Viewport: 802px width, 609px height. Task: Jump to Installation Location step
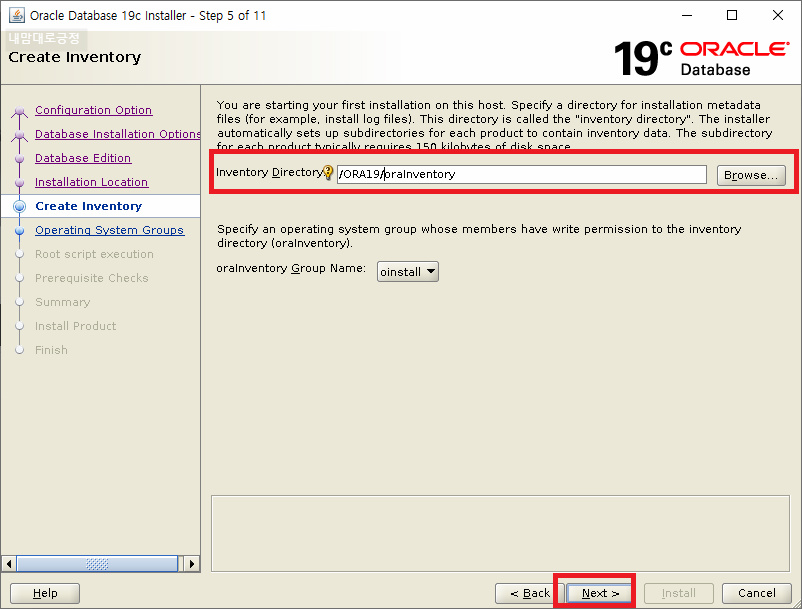point(92,182)
